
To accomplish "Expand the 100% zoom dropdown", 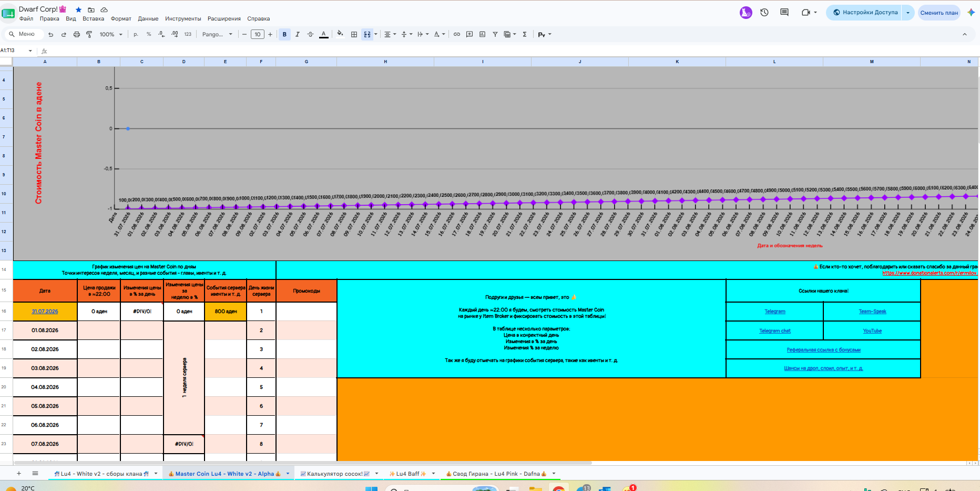I will click(x=111, y=34).
